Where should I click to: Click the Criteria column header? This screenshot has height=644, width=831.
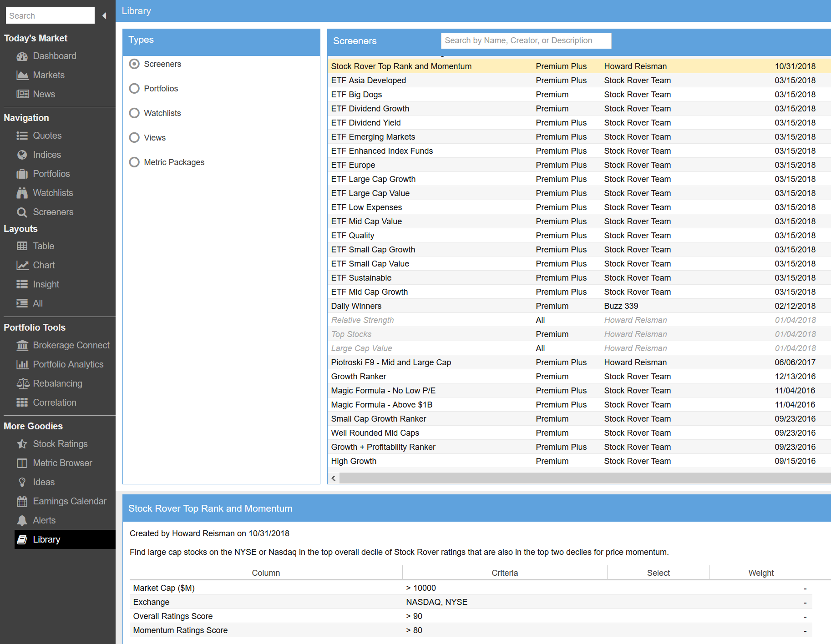(x=505, y=573)
